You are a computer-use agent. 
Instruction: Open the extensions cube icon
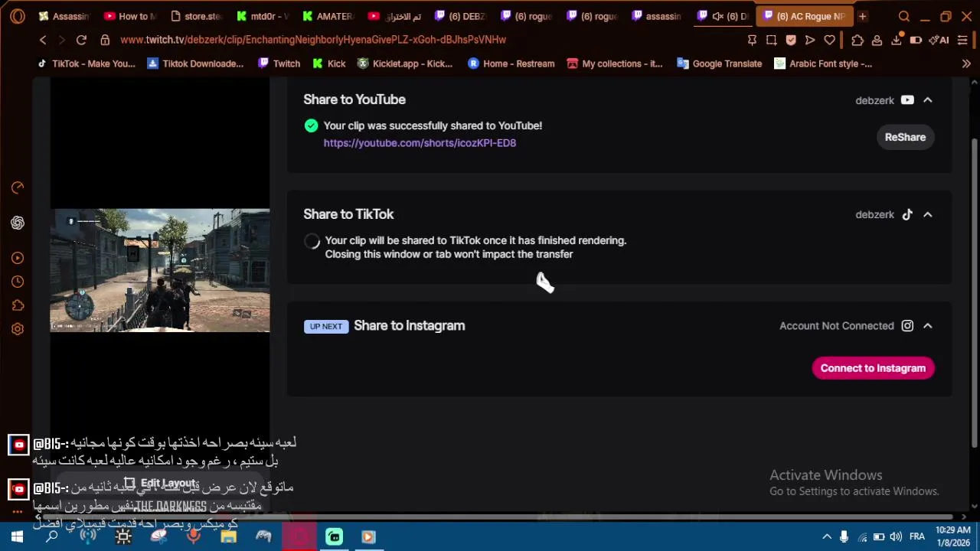click(x=857, y=40)
